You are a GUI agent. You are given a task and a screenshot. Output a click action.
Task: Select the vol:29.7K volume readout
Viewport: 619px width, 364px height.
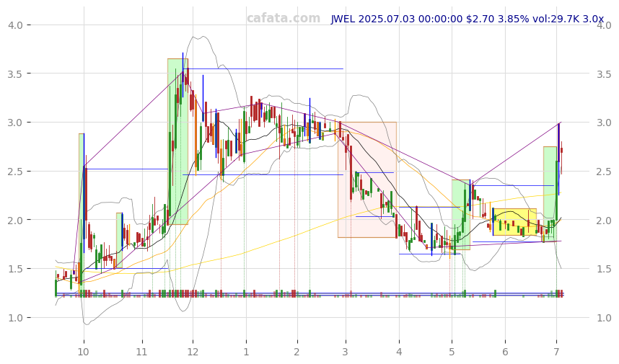pyautogui.click(x=556, y=19)
